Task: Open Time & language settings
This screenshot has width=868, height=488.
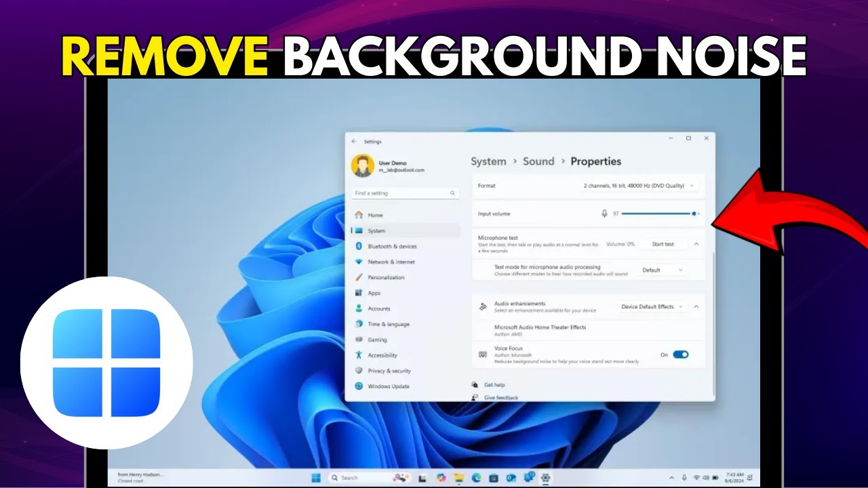Action: [406, 324]
